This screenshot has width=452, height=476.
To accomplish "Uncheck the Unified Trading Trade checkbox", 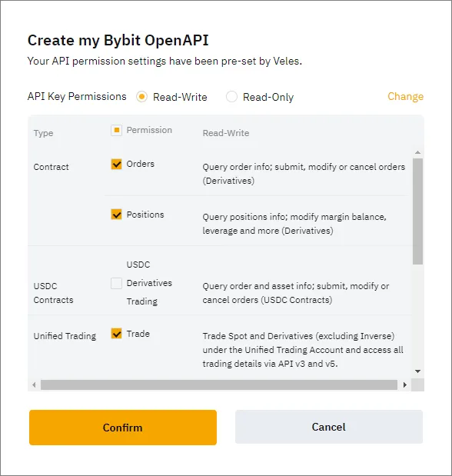I will point(116,333).
